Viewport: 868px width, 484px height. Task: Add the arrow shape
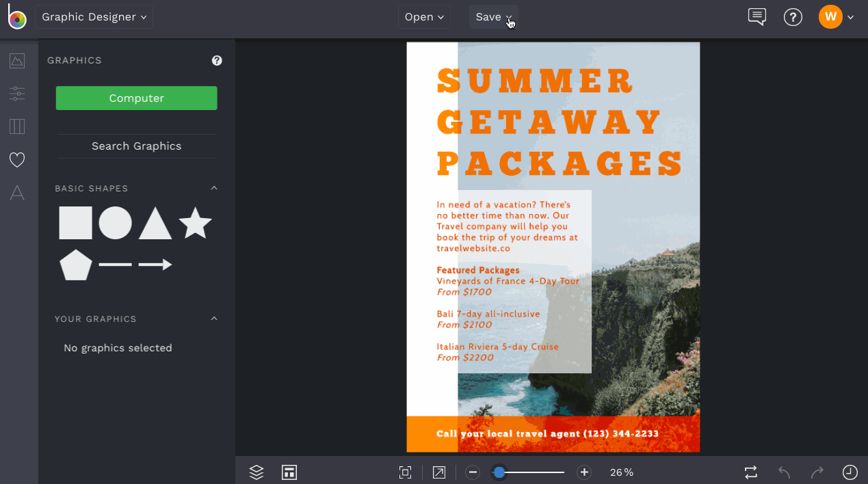point(155,265)
